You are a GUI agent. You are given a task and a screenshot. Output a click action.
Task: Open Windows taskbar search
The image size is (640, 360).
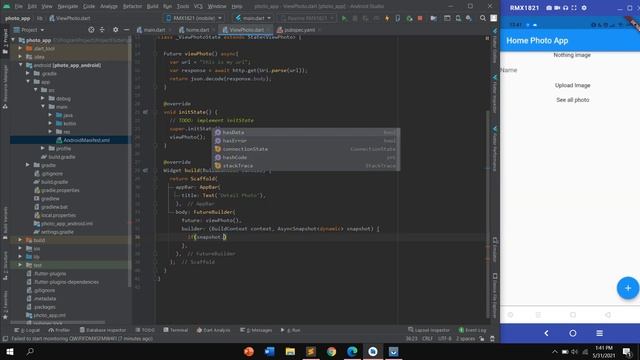[x=30, y=351]
